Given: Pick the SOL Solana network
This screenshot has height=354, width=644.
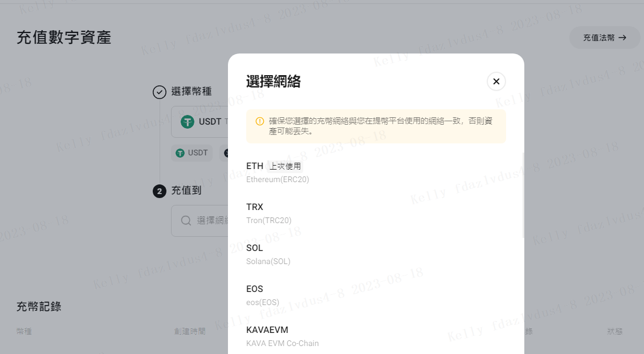Looking at the screenshot, I should (x=376, y=254).
